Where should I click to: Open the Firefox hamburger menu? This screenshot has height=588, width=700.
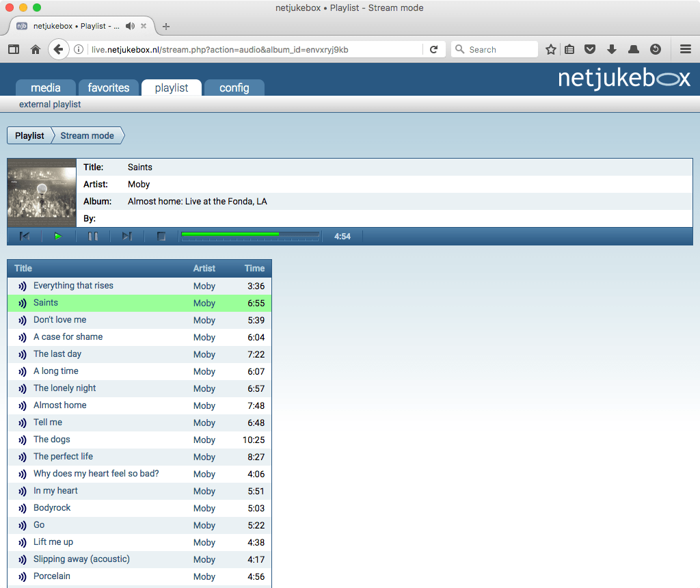(686, 49)
